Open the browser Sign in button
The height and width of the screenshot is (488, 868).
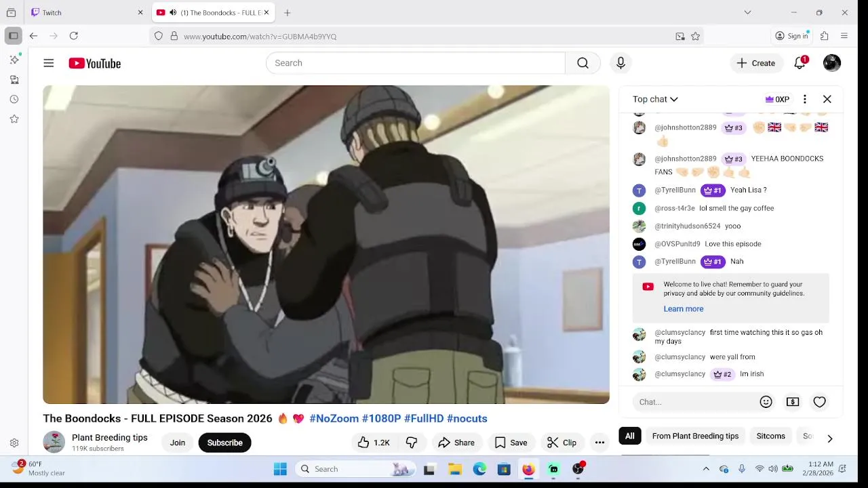pyautogui.click(x=792, y=36)
